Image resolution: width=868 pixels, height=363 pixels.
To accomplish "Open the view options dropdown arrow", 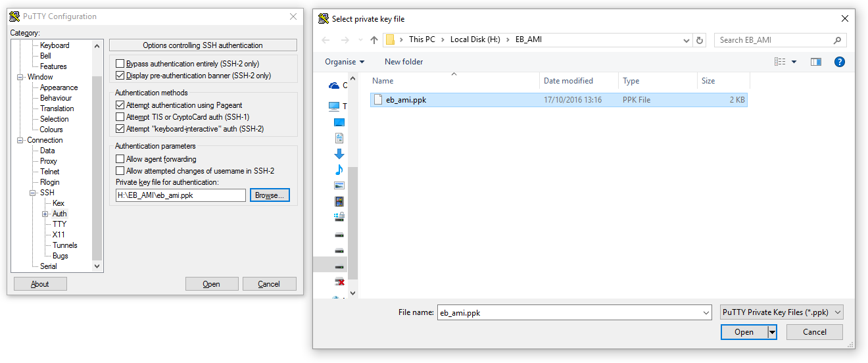I will coord(794,62).
